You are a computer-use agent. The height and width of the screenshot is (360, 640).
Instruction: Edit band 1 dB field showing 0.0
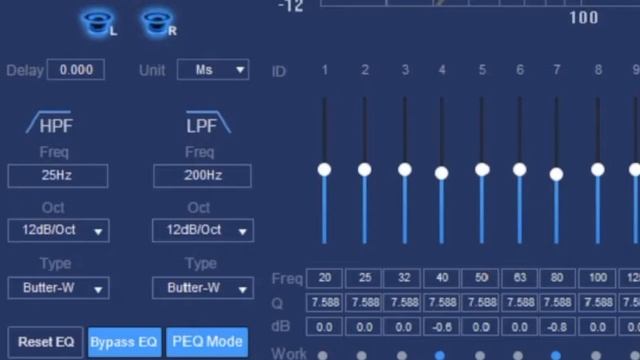click(324, 327)
